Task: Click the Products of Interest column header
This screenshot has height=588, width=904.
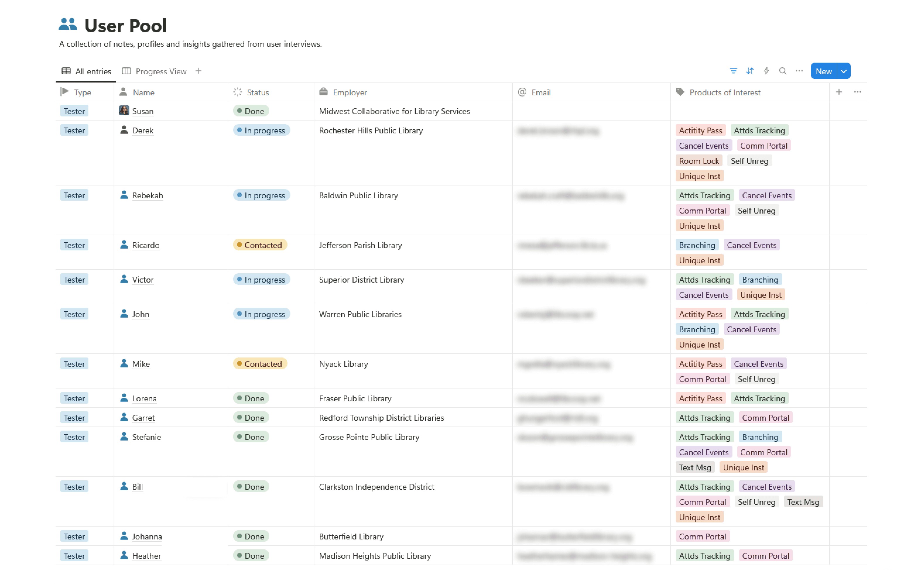Action: pyautogui.click(x=724, y=92)
